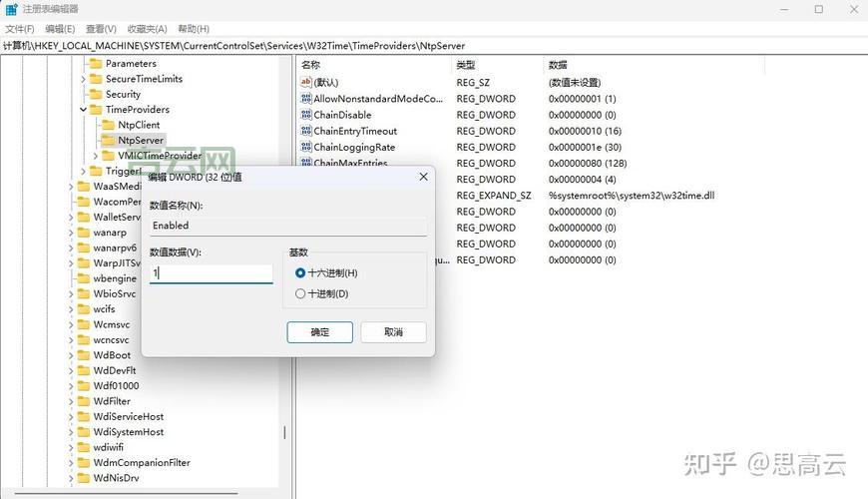The width and height of the screenshot is (868, 499).
Task: Select the WdDevFlt tree item
Action: tap(114, 370)
